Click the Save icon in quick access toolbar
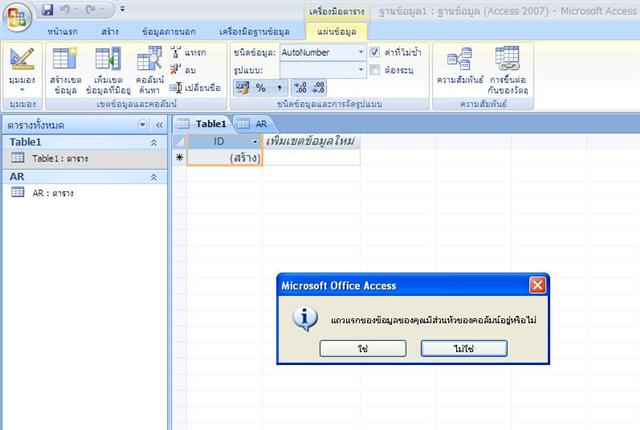The height and width of the screenshot is (430, 640). 48,10
